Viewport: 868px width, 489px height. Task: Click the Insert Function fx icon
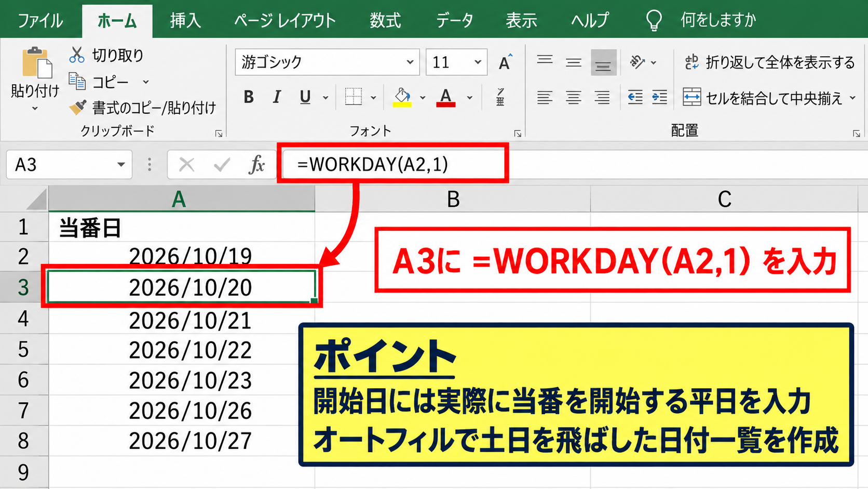256,165
